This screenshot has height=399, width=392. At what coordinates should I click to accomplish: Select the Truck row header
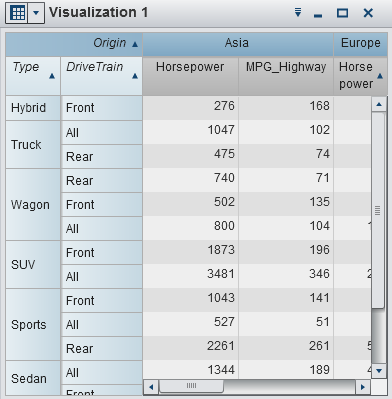(33, 144)
